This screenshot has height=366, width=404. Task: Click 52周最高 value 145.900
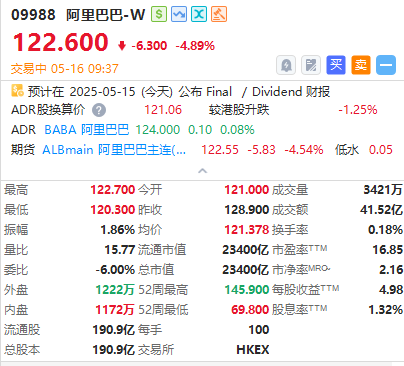(x=247, y=290)
